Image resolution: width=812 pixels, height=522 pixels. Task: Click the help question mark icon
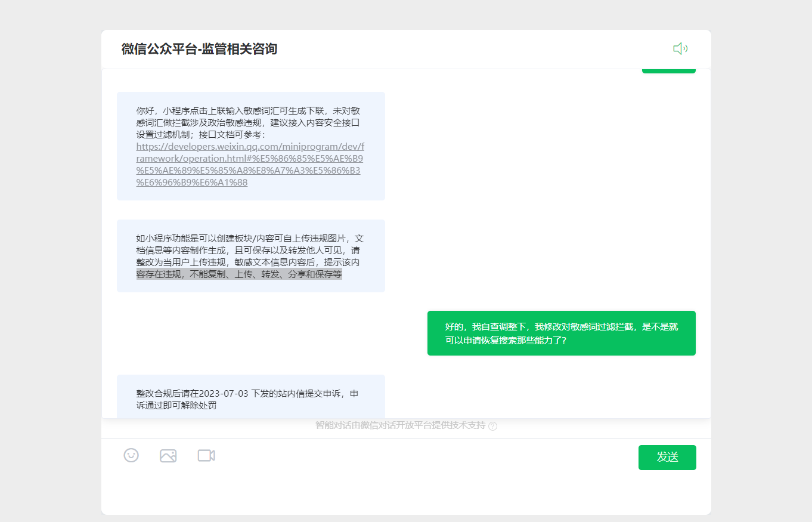[x=492, y=426]
